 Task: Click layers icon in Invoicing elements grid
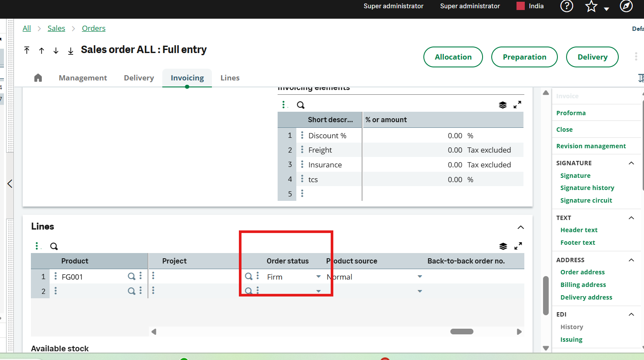point(503,105)
